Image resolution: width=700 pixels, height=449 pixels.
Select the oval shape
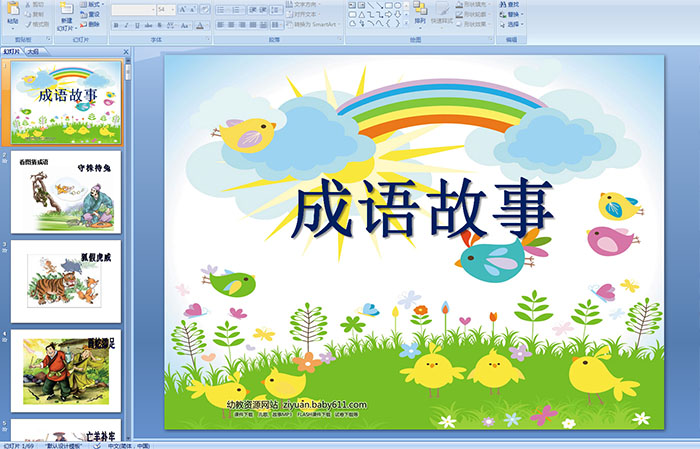pos(397,5)
